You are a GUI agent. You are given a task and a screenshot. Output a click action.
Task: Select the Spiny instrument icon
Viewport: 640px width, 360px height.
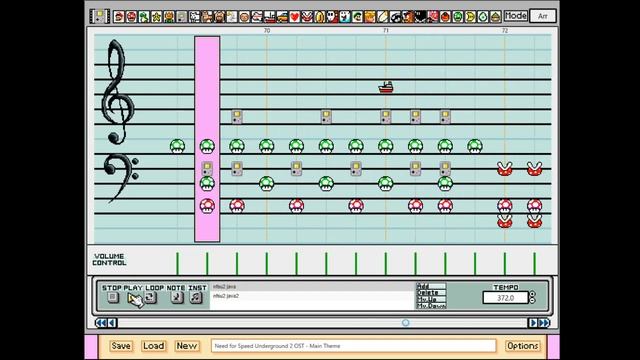433,17
